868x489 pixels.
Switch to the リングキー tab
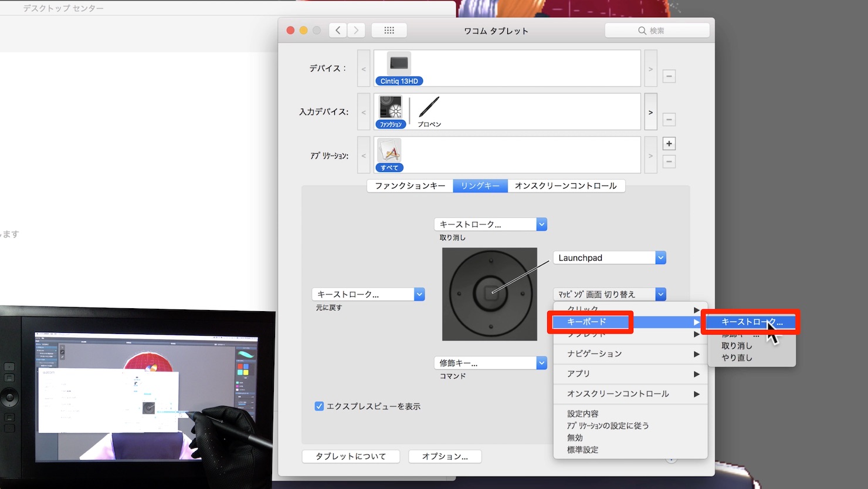[480, 186]
